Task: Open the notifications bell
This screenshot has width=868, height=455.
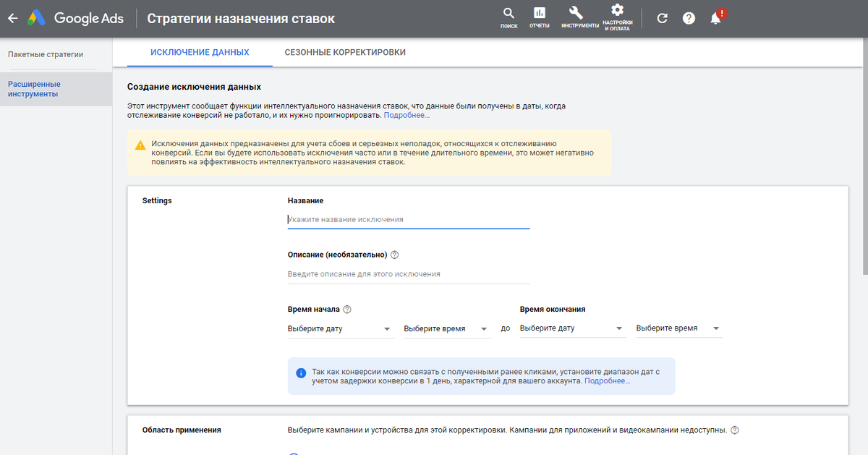Action: point(716,18)
